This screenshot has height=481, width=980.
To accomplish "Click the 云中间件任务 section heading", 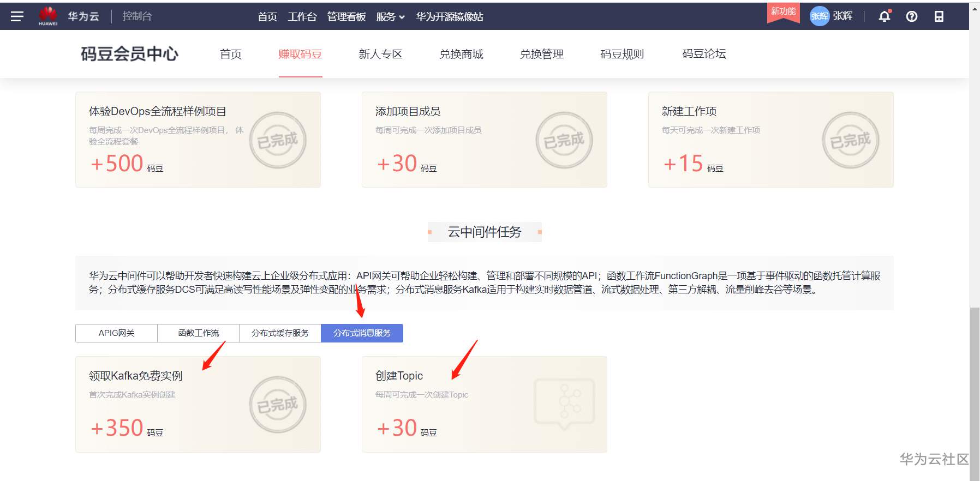I will tap(485, 232).
